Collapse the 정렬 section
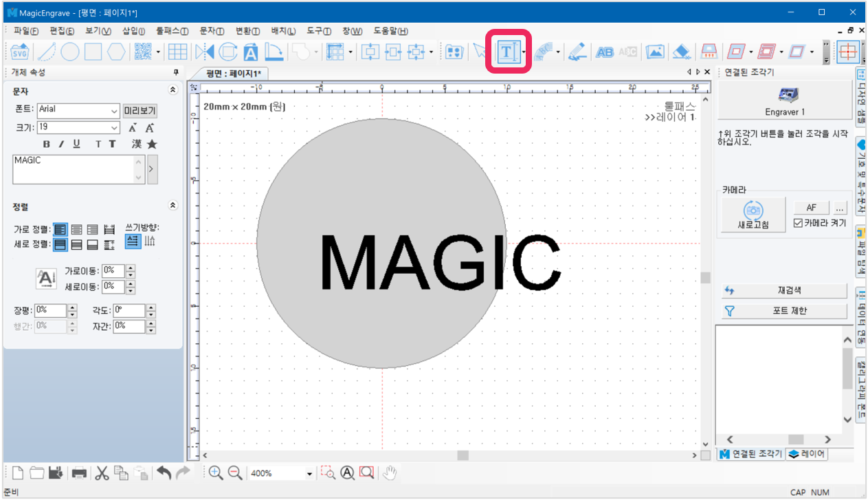The height and width of the screenshot is (500, 868). click(x=173, y=206)
